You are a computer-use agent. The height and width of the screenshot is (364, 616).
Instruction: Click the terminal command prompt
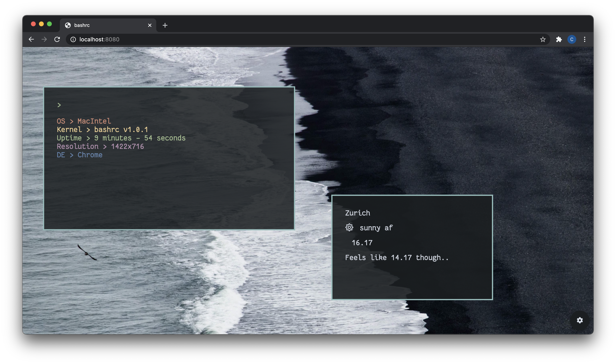pos(59,105)
